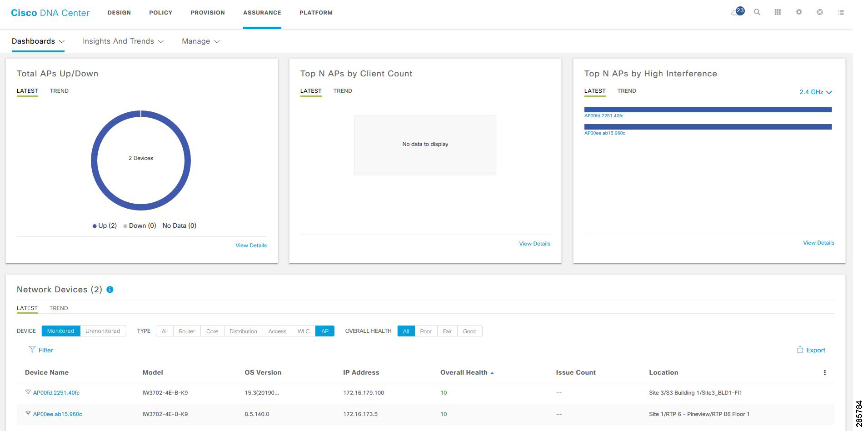Click the Filter funnel icon
The width and height of the screenshot is (868, 431).
click(x=32, y=349)
